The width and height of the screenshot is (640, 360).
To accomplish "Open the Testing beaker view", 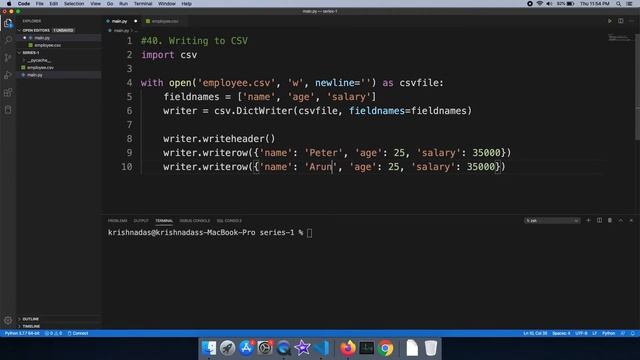I will 8,110.
